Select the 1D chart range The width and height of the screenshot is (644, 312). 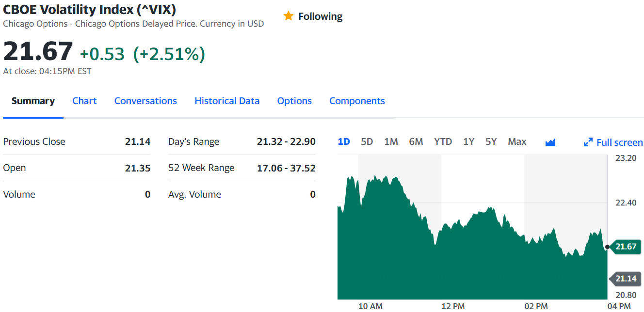[344, 142]
